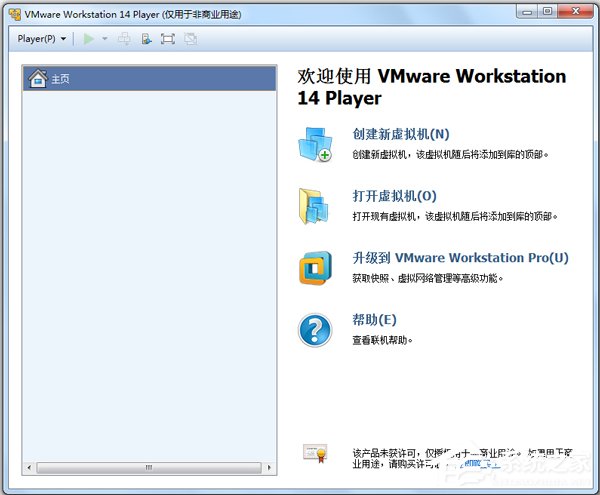The width and height of the screenshot is (600, 495).
Task: Click the removable devices toolbar icon
Action: coord(146,39)
